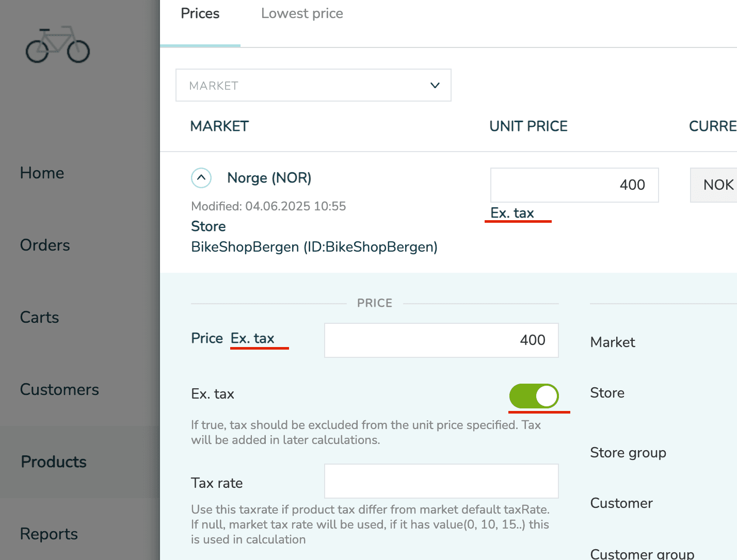Viewport: 737px width, 560px height.
Task: Click the UNIT PRICE column header
Action: (528, 126)
